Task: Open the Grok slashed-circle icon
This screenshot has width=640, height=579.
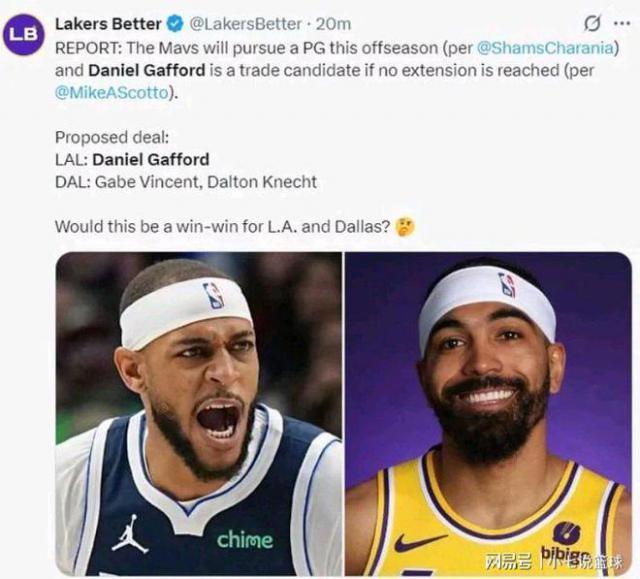Action: [592, 23]
